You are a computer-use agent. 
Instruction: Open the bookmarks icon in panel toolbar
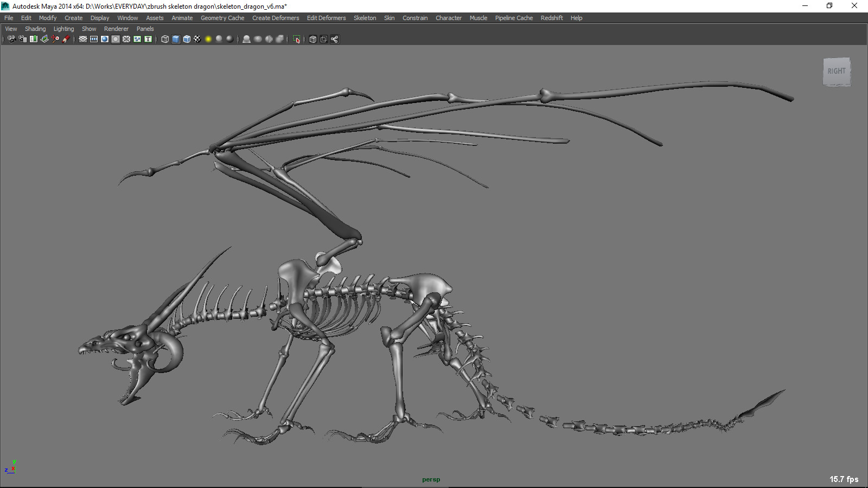click(x=33, y=39)
